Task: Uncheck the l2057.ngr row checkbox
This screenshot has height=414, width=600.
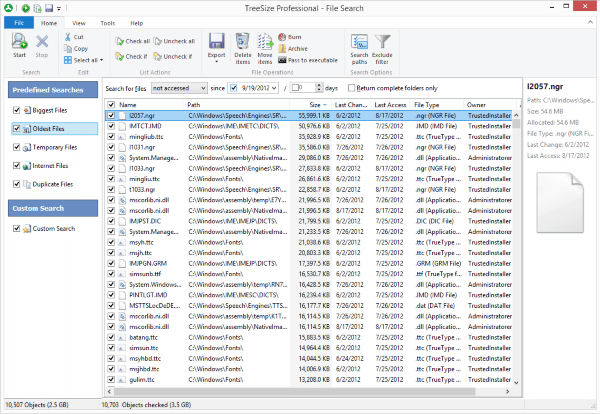Action: [x=111, y=115]
